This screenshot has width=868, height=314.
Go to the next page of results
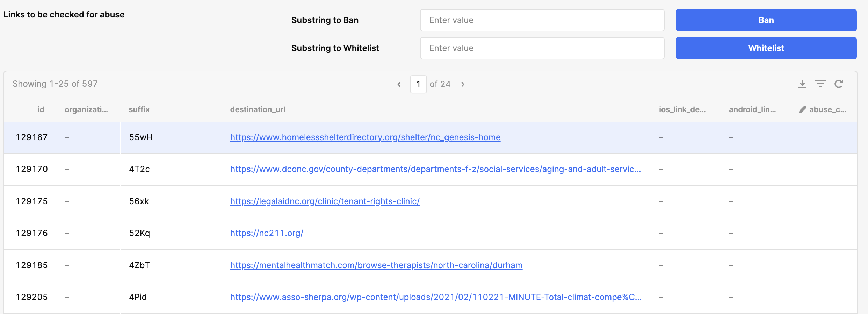click(463, 84)
